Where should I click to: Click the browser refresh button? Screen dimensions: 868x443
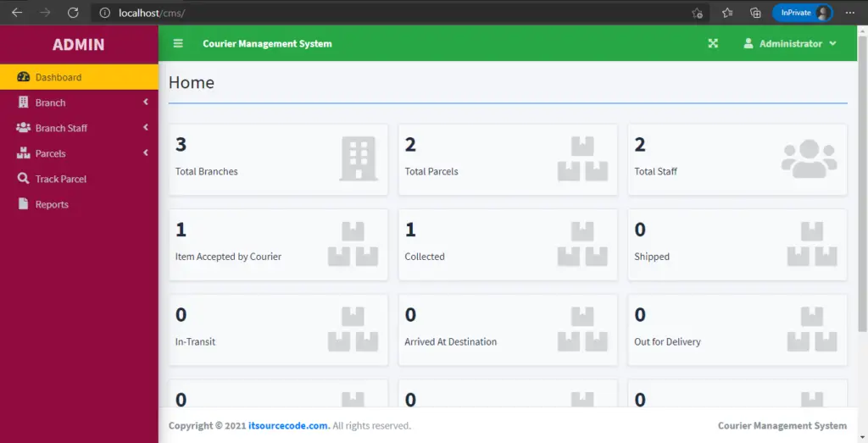pyautogui.click(x=73, y=13)
